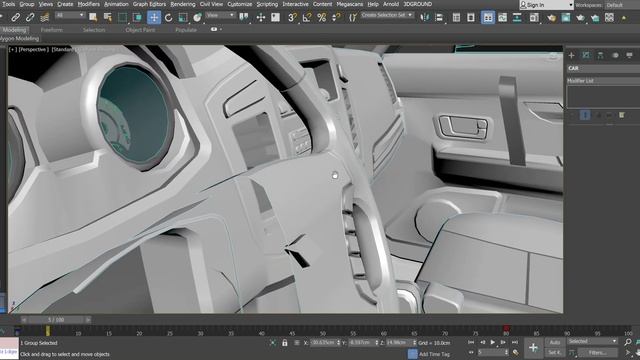Click the Auto key button
The width and height of the screenshot is (640, 360).
pyautogui.click(x=554, y=342)
